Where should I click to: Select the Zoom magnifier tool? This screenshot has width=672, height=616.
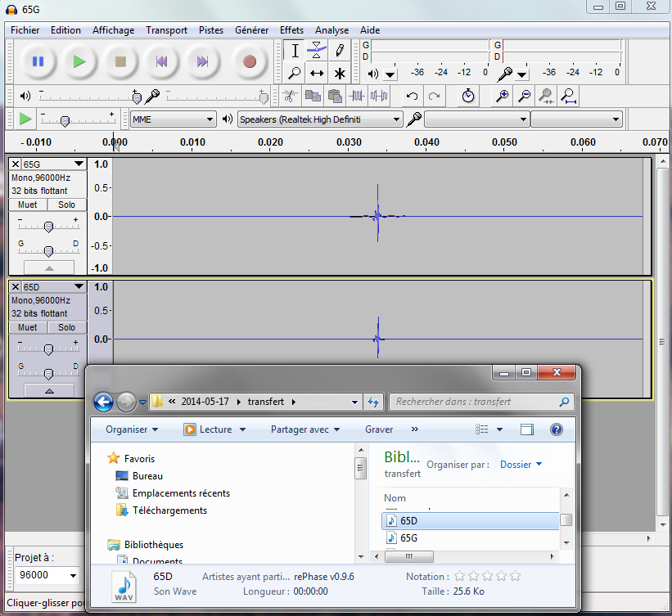(295, 74)
